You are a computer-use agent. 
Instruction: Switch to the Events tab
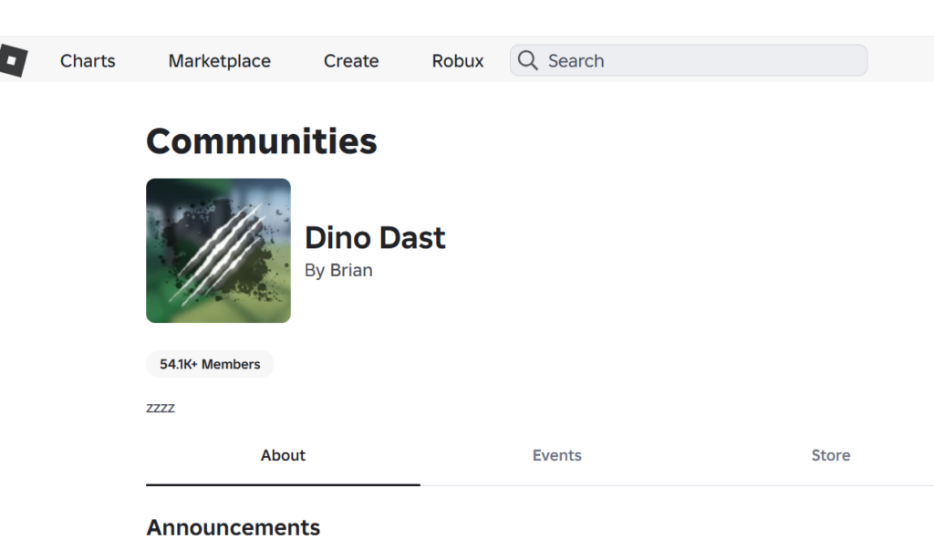(557, 456)
